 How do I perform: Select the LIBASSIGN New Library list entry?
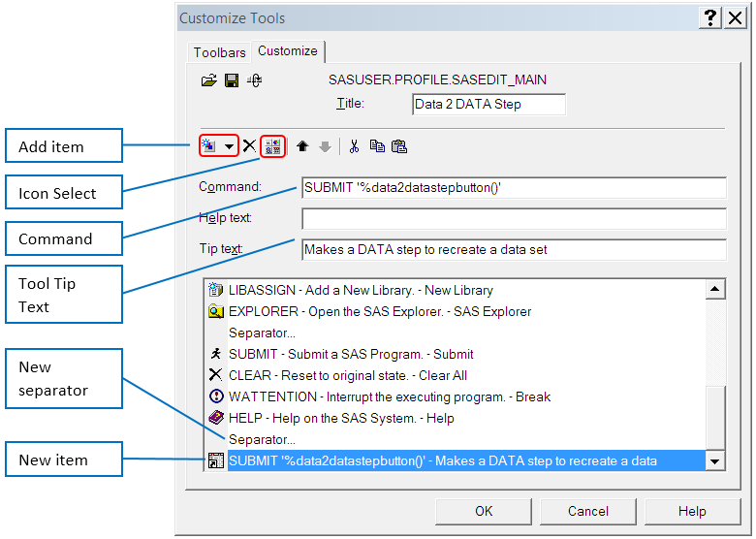coord(361,290)
